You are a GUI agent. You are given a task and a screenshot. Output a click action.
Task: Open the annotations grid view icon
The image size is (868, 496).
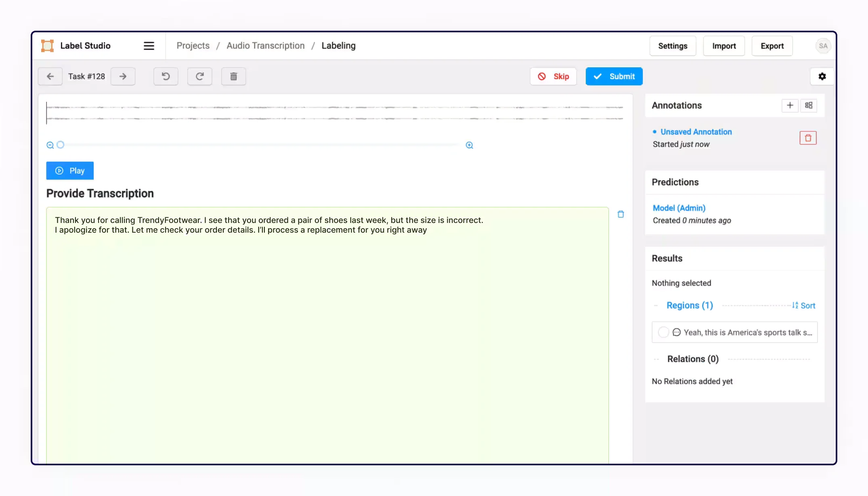(x=809, y=105)
